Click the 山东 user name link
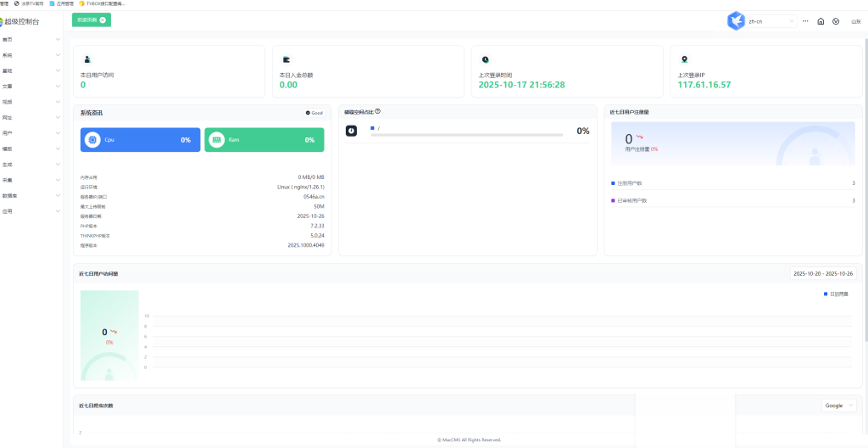This screenshot has height=448, width=868. click(855, 21)
